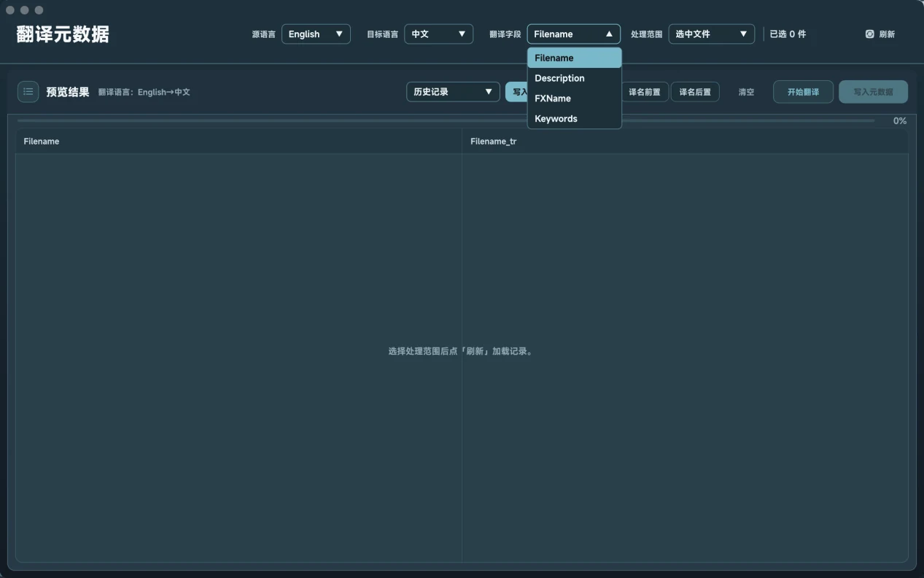Viewport: 924px width, 578px height.
Task: Click the 已选 0 件 count text
Action: coord(788,34)
